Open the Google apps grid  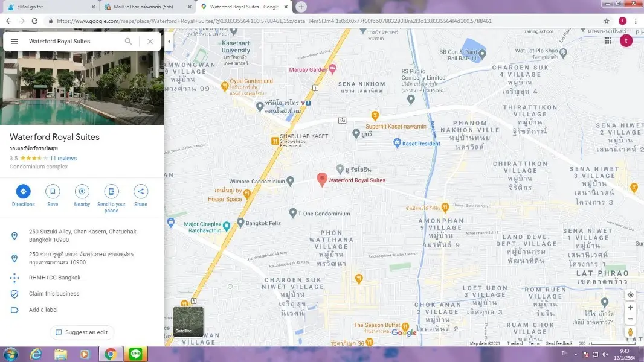click(608, 40)
